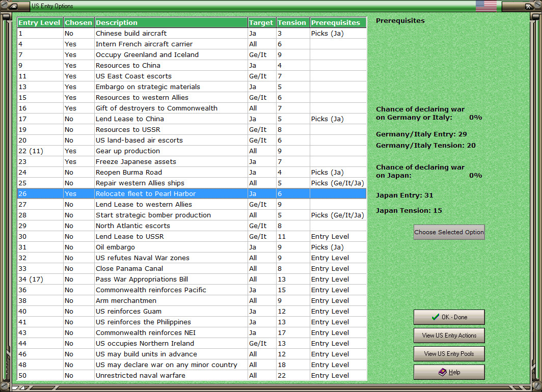The image size is (542, 392).
Task: Click Japan Entry: 31 label
Action: click(x=404, y=195)
